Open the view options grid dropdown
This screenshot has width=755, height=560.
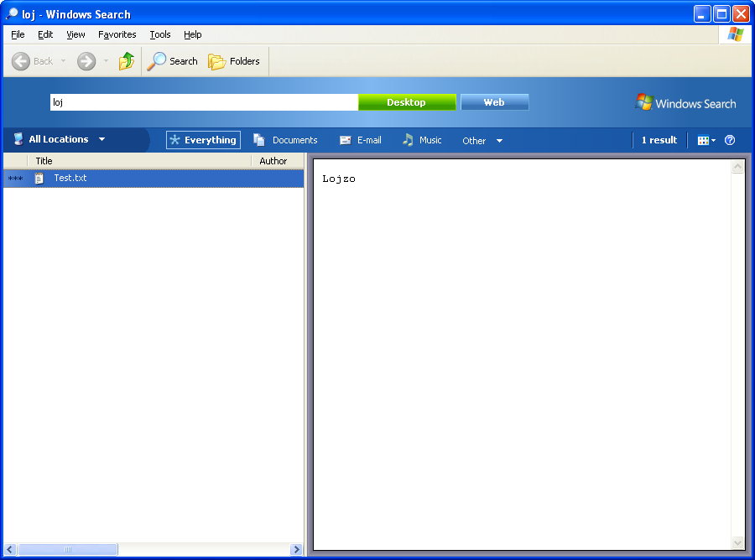(x=706, y=141)
